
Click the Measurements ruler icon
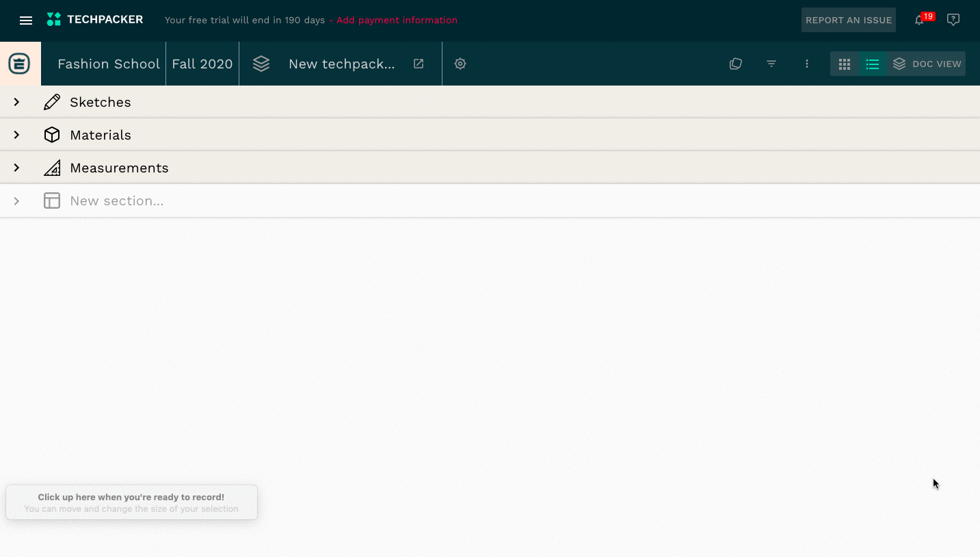coord(52,168)
